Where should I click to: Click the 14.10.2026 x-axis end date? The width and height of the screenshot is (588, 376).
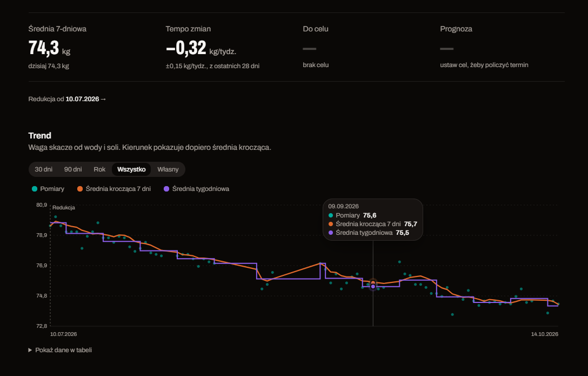[x=545, y=334]
